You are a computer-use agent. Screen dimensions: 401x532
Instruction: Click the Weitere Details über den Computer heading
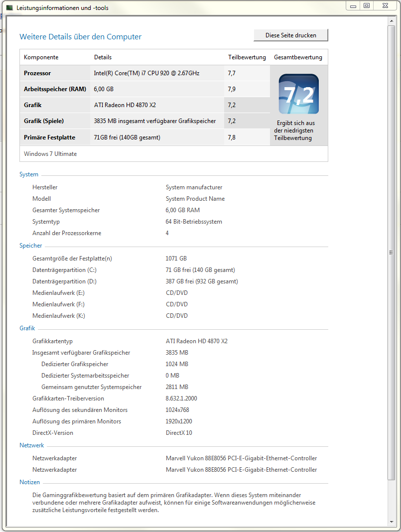point(80,37)
